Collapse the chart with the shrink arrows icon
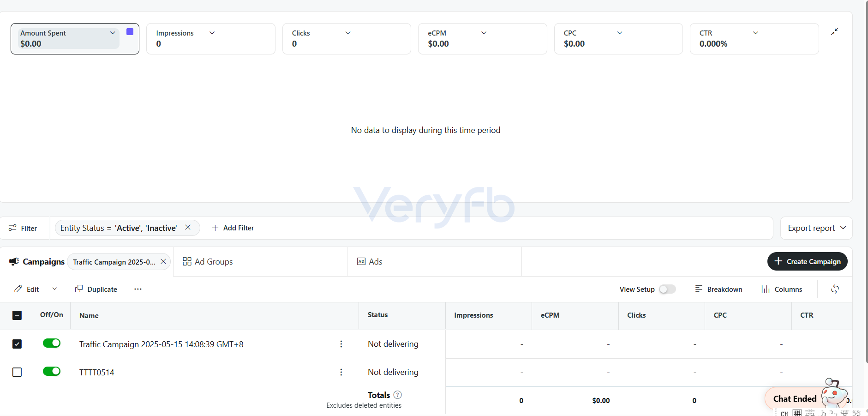The height and width of the screenshot is (416, 868). point(834,31)
